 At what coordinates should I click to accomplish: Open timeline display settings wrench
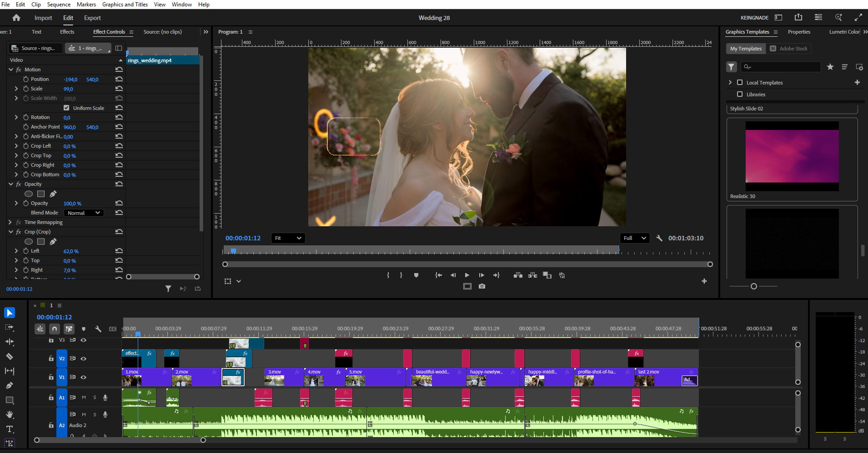98,329
